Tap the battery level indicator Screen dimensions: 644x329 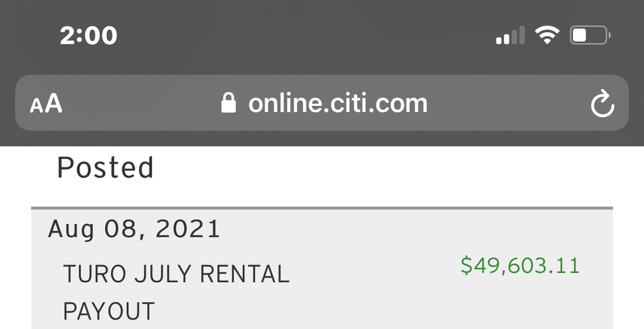coord(590,35)
